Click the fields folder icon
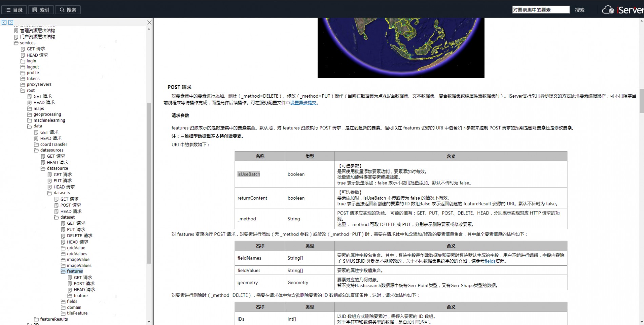Image resolution: width=644 pixels, height=325 pixels. pyautogui.click(x=63, y=302)
